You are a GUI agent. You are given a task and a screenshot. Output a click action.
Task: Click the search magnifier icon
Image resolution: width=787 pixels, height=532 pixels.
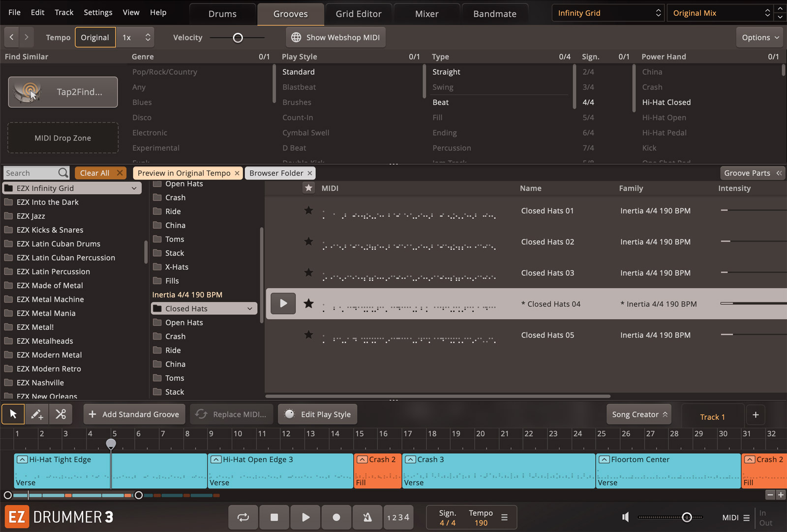63,173
